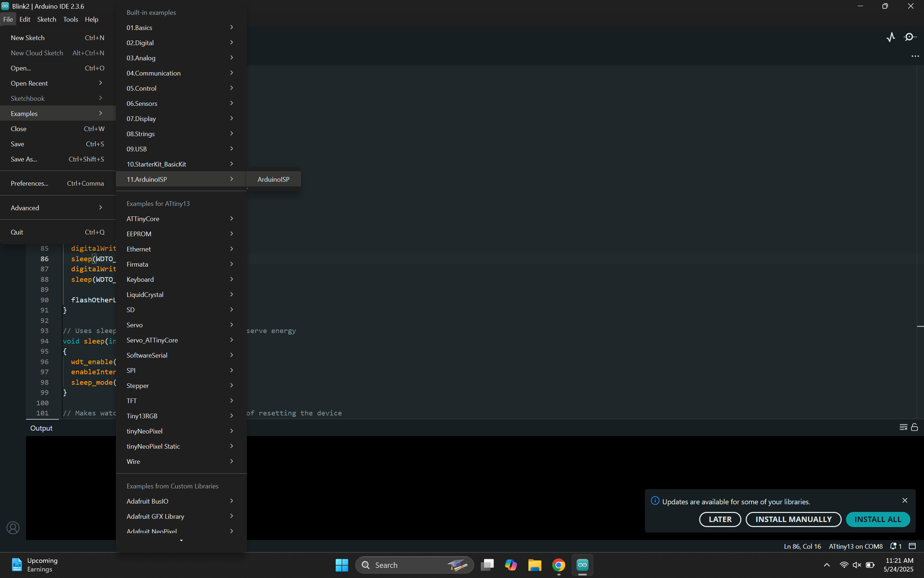The width and height of the screenshot is (924, 578).
Task: Expand the ATTinyCore examples submenu
Action: (181, 219)
